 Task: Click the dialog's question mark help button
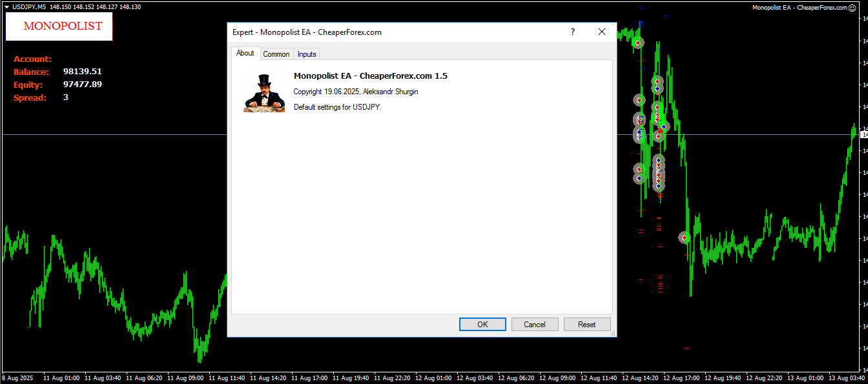pos(572,32)
